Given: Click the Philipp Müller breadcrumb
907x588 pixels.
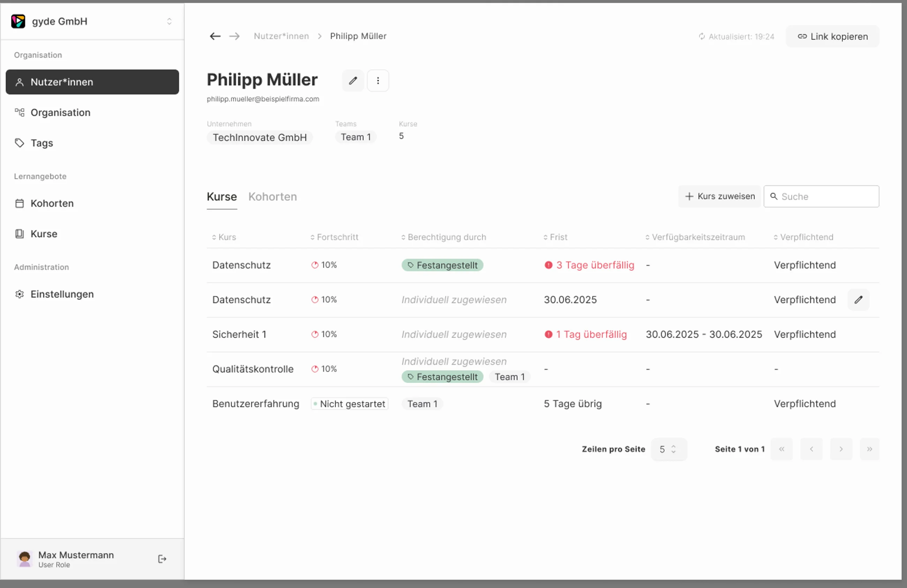Looking at the screenshot, I should (358, 36).
